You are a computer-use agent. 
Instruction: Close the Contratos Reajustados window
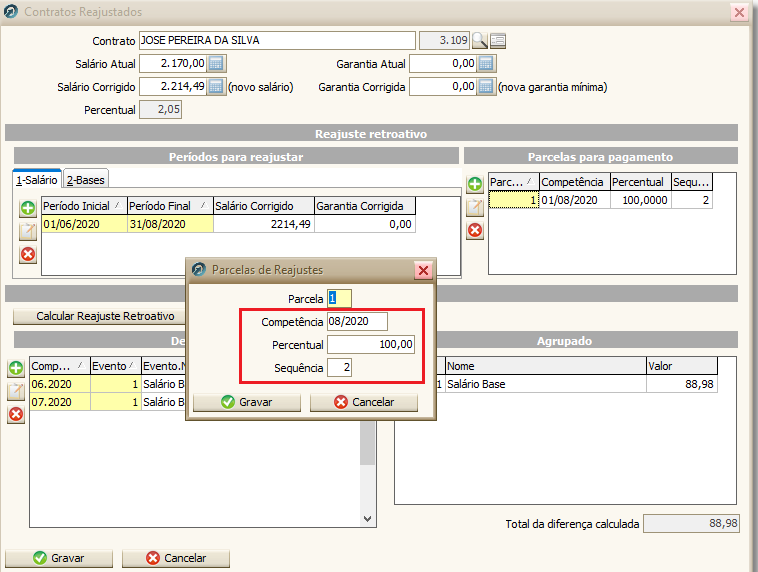click(739, 12)
